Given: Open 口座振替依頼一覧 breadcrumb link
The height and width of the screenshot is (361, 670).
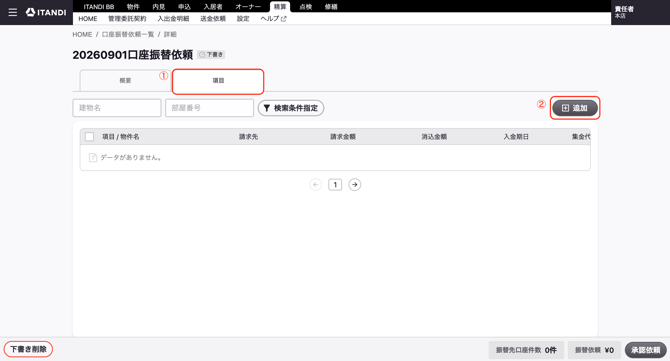Looking at the screenshot, I should (x=128, y=34).
